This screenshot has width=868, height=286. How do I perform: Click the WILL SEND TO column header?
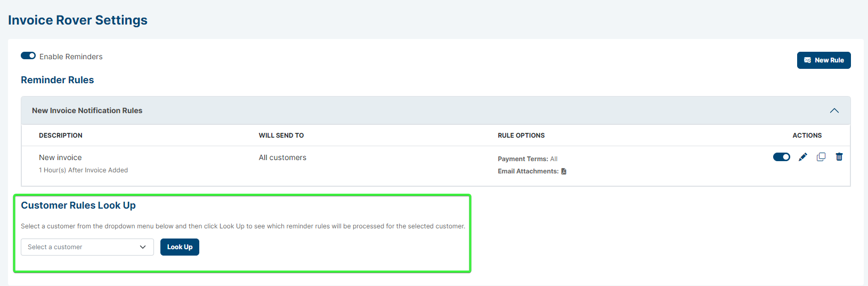click(x=281, y=136)
